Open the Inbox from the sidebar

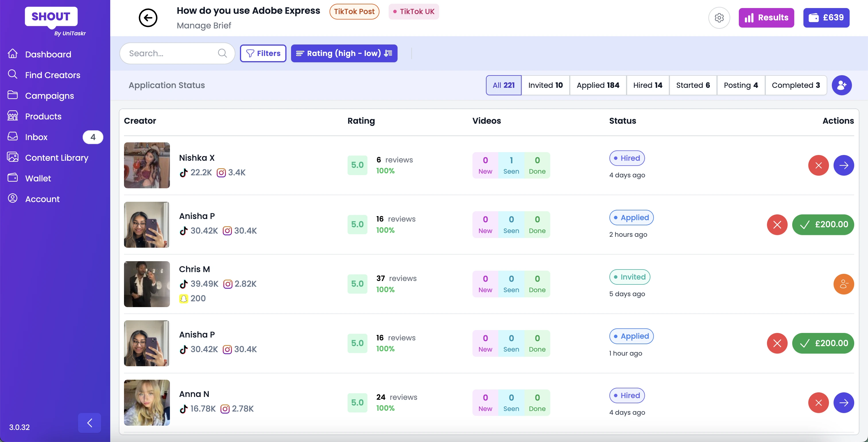point(37,137)
